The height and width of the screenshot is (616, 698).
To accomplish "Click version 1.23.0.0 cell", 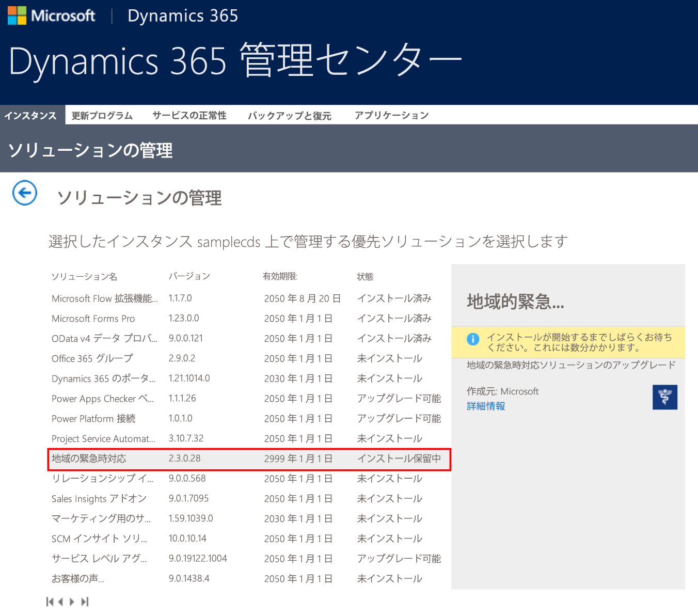I will (x=184, y=319).
